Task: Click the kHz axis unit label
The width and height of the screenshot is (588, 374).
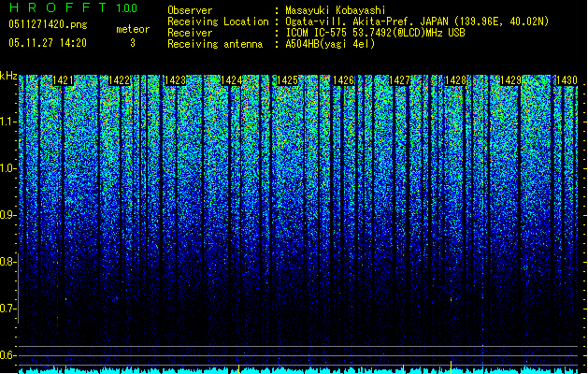Action: (x=8, y=76)
